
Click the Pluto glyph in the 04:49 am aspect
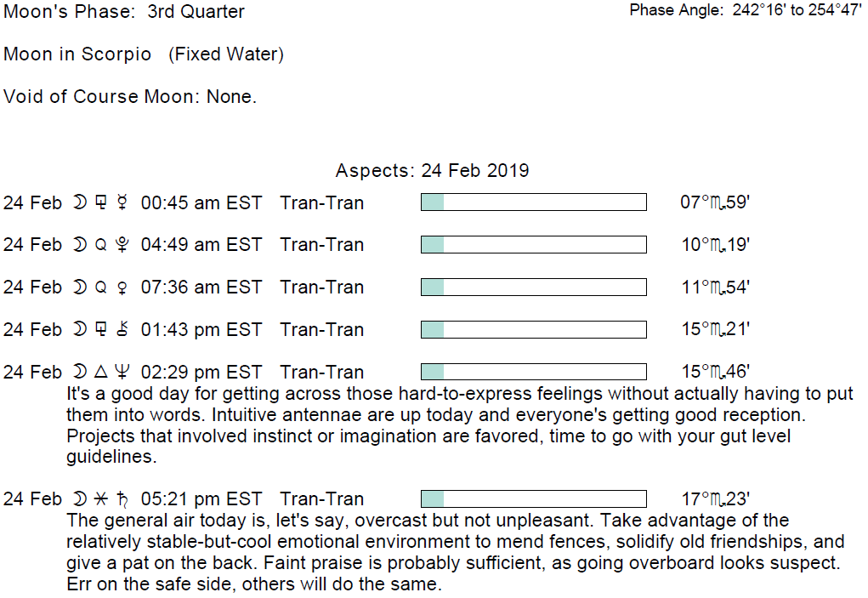[122, 245]
